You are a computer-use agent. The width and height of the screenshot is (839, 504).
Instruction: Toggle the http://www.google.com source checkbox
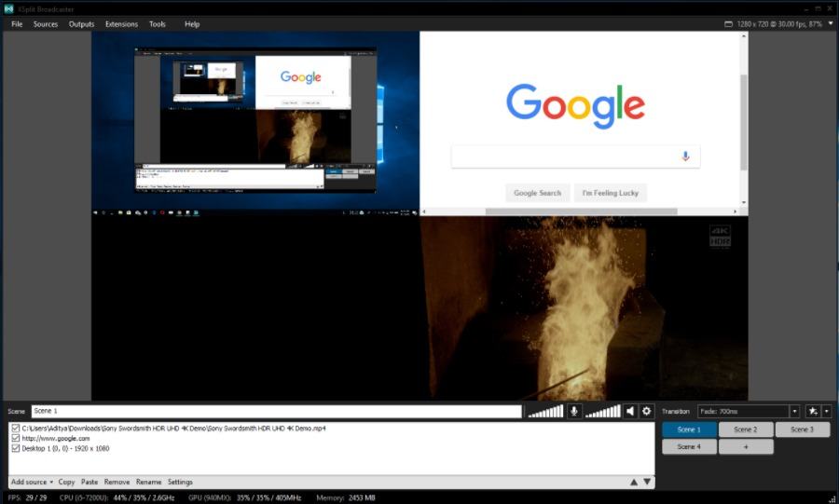pyautogui.click(x=16, y=438)
